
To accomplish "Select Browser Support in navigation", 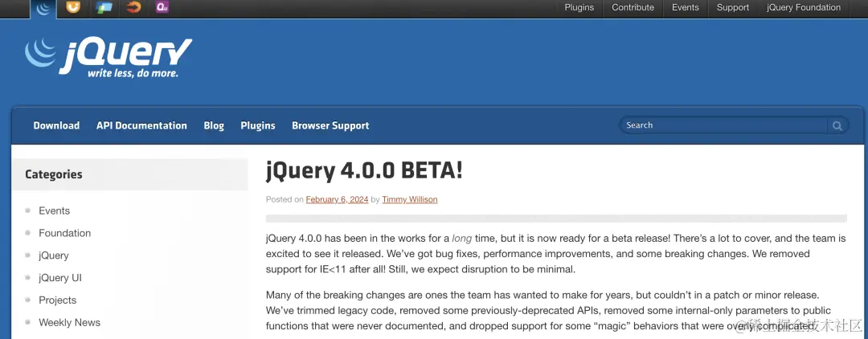I will point(330,125).
